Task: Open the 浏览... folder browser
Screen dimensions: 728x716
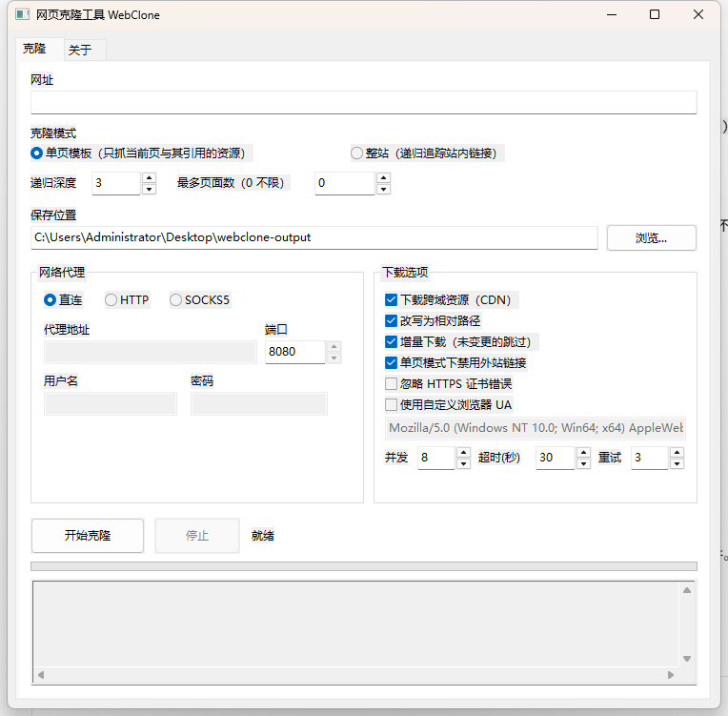Action: click(652, 238)
